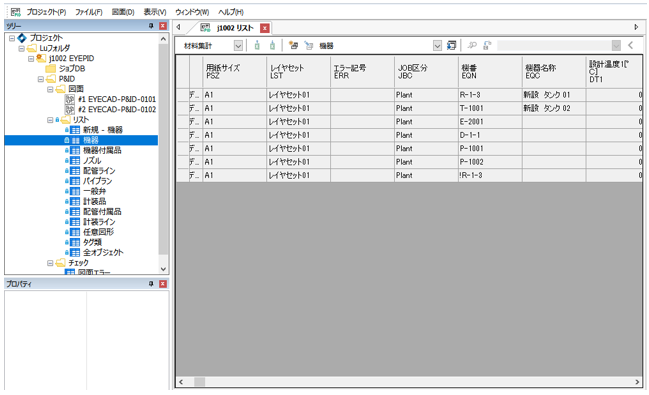Open the プロジェクト(P) menu
The image size is (649, 395).
(x=46, y=12)
